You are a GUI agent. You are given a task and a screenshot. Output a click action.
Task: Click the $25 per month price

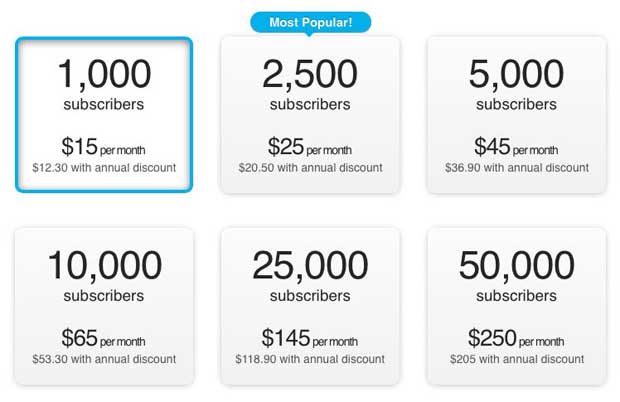pos(309,147)
